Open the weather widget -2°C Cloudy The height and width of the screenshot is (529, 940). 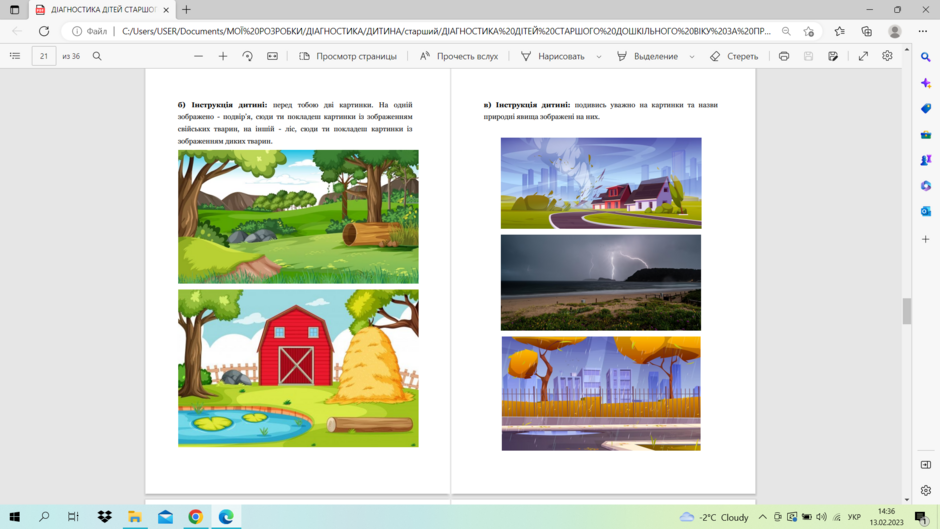click(714, 517)
